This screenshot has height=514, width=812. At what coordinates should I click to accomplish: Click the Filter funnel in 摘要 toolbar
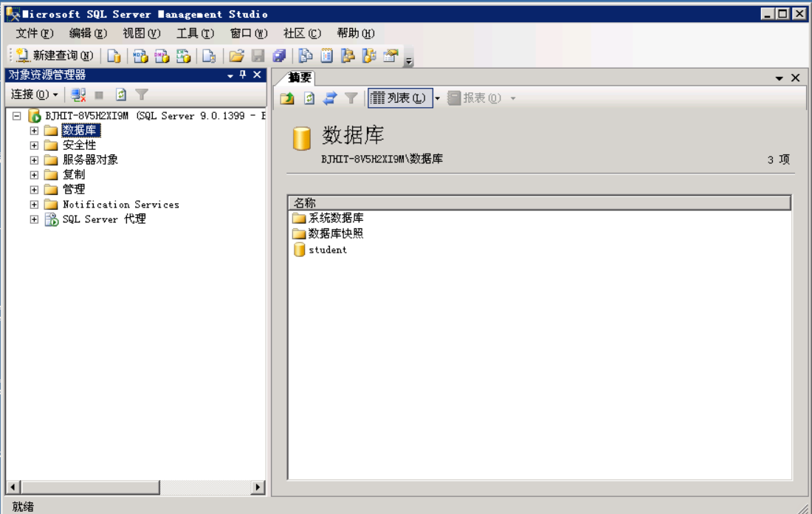[x=351, y=98]
